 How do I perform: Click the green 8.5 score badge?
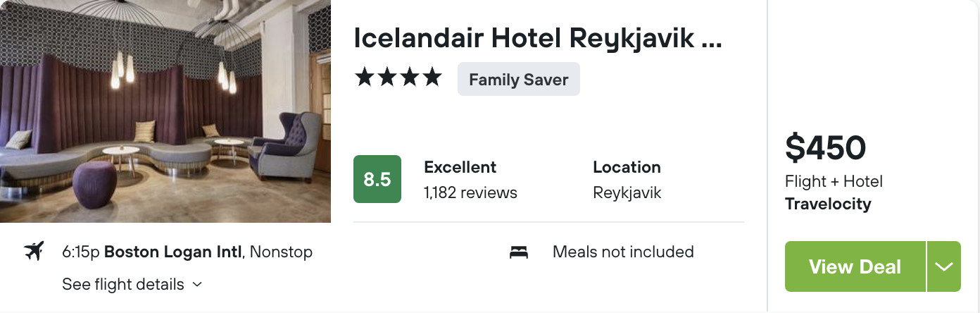tap(377, 179)
